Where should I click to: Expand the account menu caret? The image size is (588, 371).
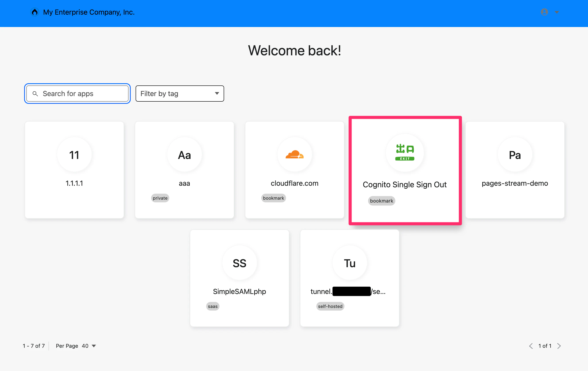coord(557,12)
